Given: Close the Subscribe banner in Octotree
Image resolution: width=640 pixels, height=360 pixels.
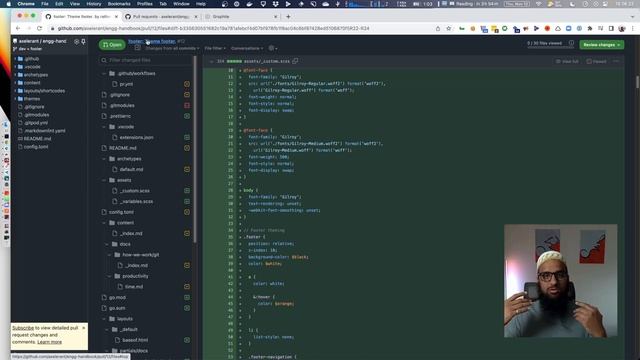Looking at the screenshot, I should click(x=84, y=328).
